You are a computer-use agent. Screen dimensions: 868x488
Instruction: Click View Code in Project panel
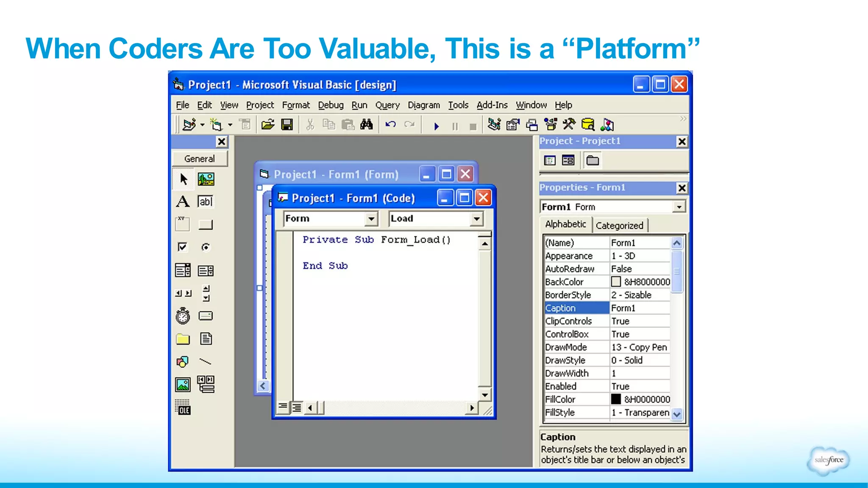(x=550, y=161)
